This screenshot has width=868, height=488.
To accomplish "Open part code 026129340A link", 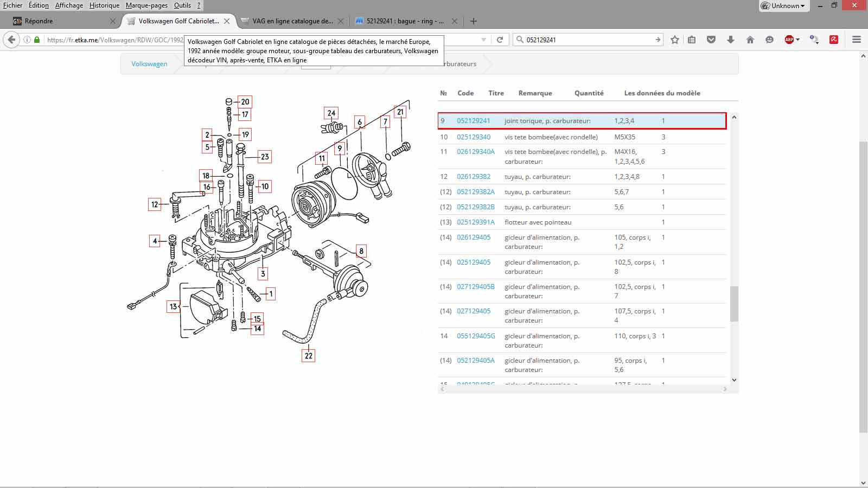I will 476,152.
